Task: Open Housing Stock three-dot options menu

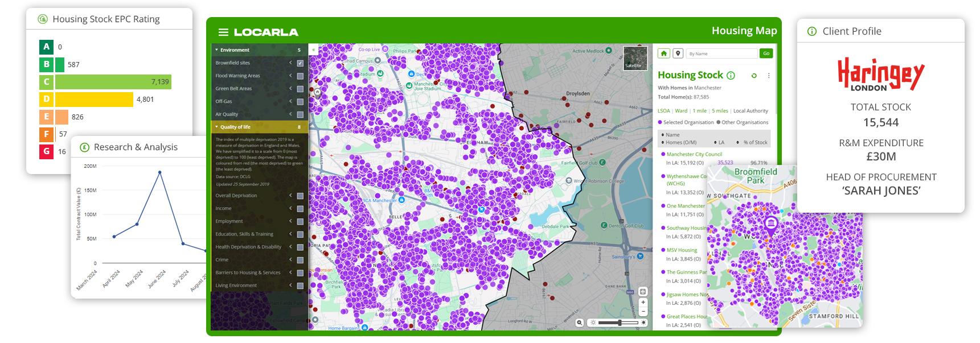Action: (x=769, y=76)
